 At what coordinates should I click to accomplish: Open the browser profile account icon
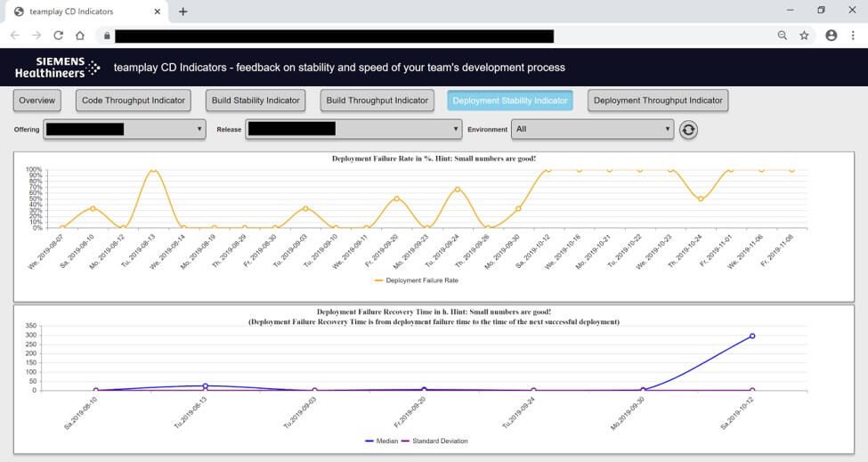(x=831, y=36)
